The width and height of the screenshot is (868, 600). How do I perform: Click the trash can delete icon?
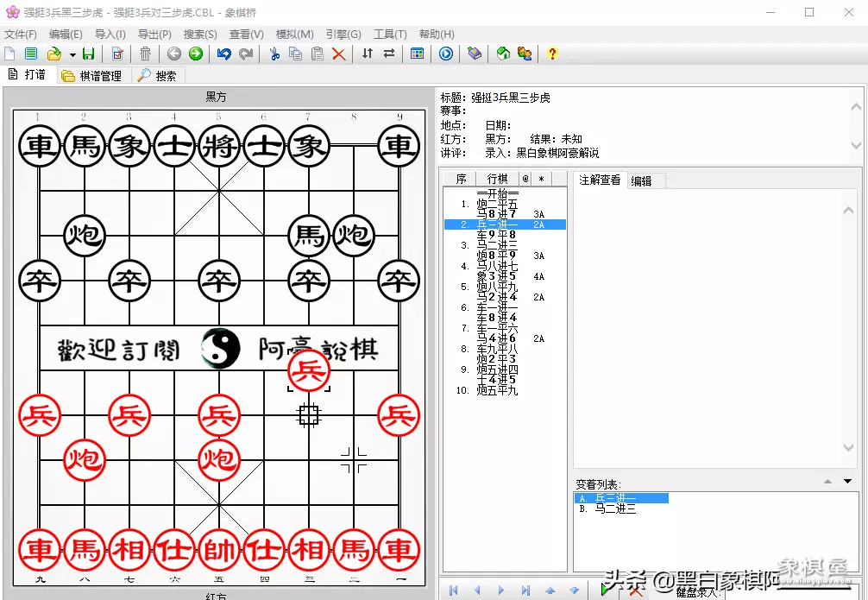tap(145, 54)
